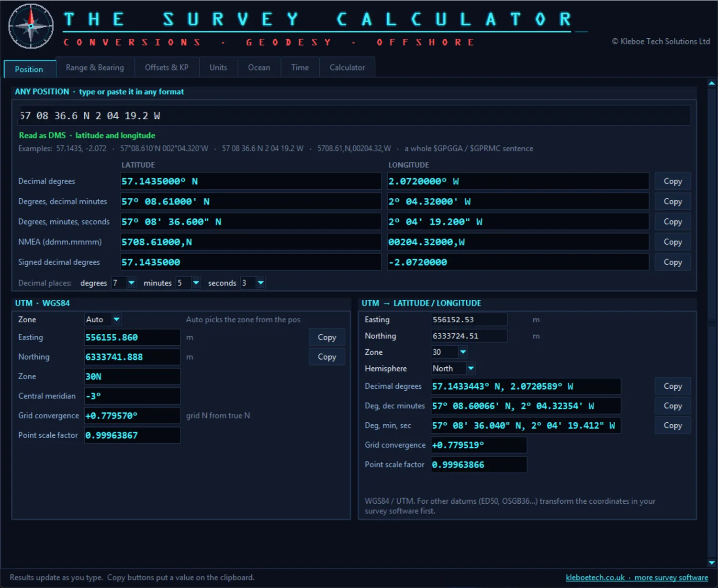Open the Offsets & KP tab
The image size is (718, 588).
(x=167, y=68)
